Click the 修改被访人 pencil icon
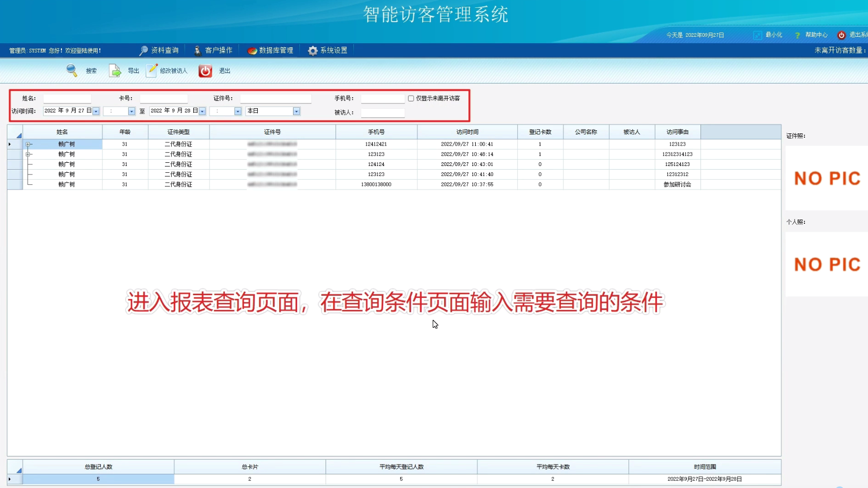Screen dimensions: 868x488 click(152, 70)
